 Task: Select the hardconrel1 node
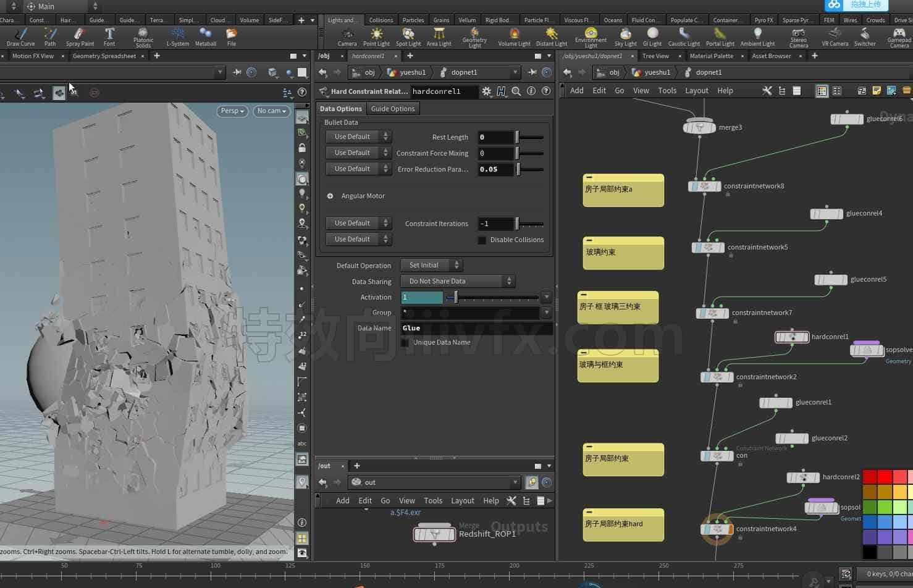pos(792,337)
